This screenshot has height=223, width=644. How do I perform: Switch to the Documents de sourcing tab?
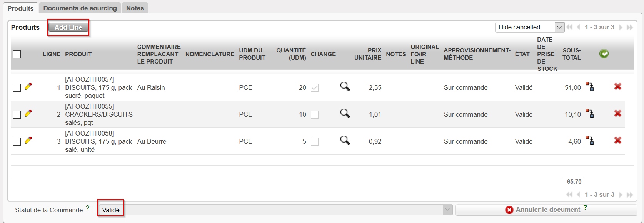80,8
